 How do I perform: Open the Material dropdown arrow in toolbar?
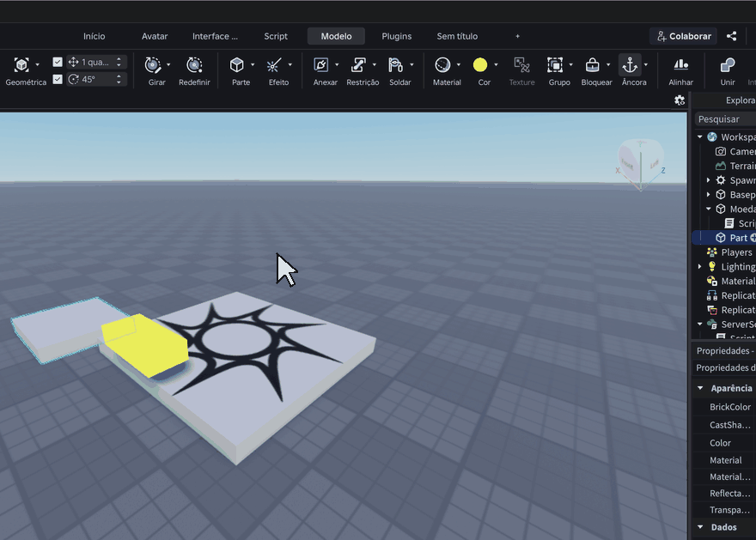[459, 64]
